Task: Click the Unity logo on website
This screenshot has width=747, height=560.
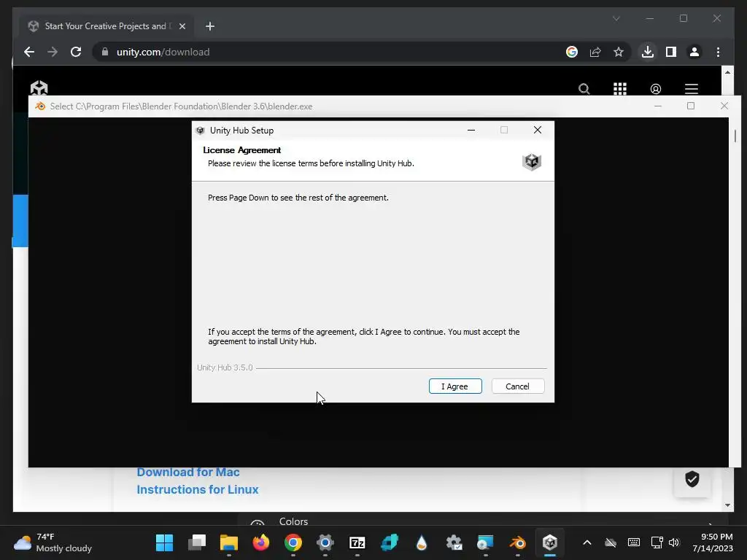Action: [39, 87]
